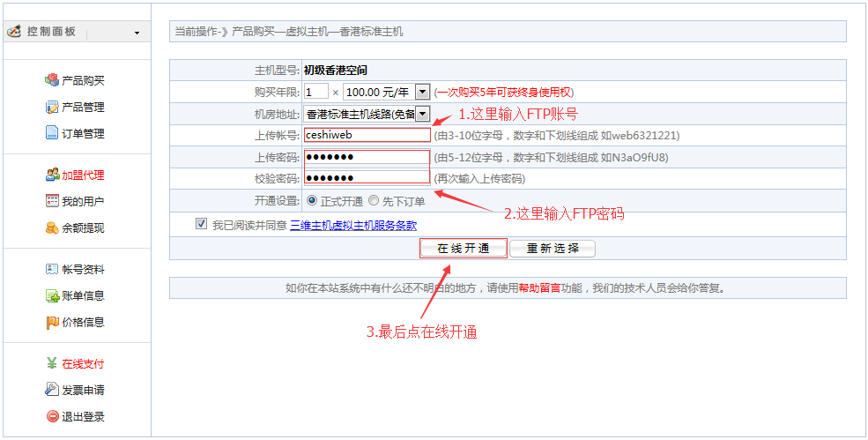Viewport: 868px width, 440px height.
Task: Click the 重新选择 reset button
Action: tap(553, 249)
